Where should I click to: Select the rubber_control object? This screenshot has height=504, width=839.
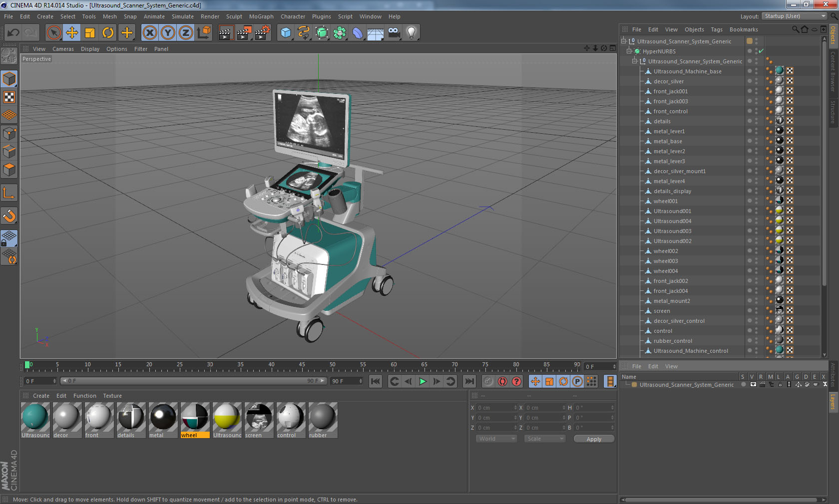(673, 341)
